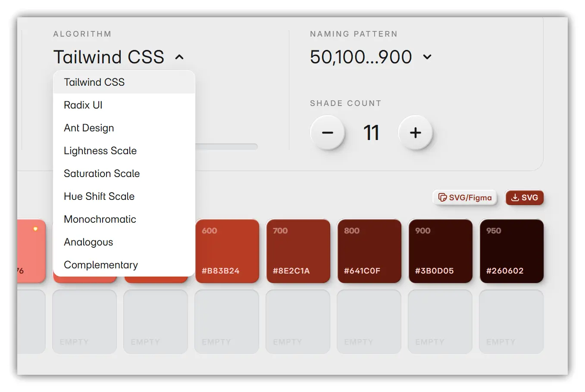Image resolution: width=585 pixels, height=392 pixels.
Task: Open the 50,100...900 naming pattern dropdown
Action: point(371,57)
